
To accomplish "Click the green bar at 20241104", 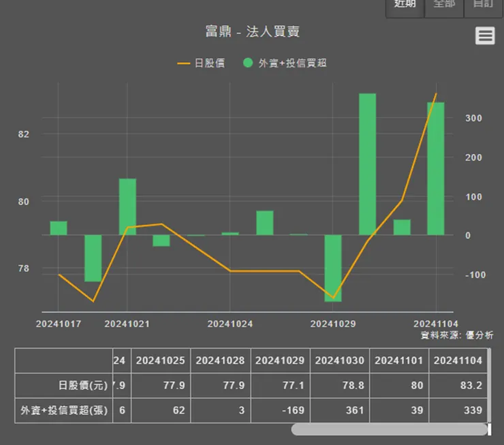I will click(436, 168).
